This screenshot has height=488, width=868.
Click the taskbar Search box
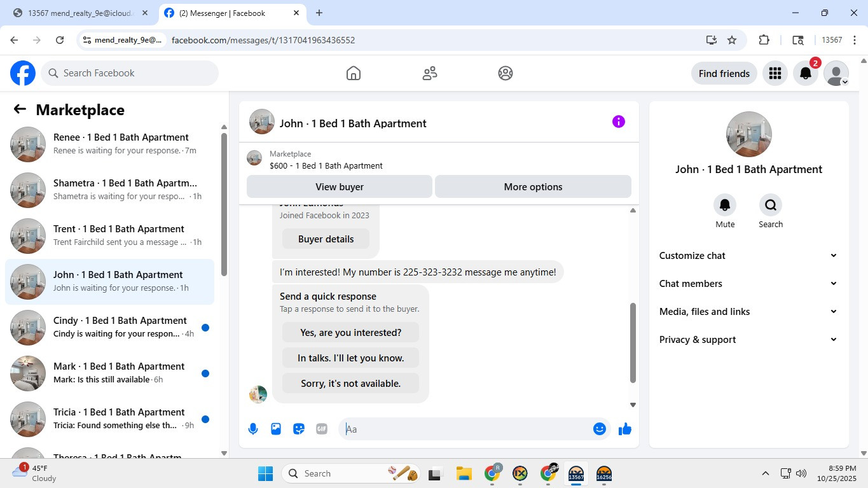coord(352,473)
